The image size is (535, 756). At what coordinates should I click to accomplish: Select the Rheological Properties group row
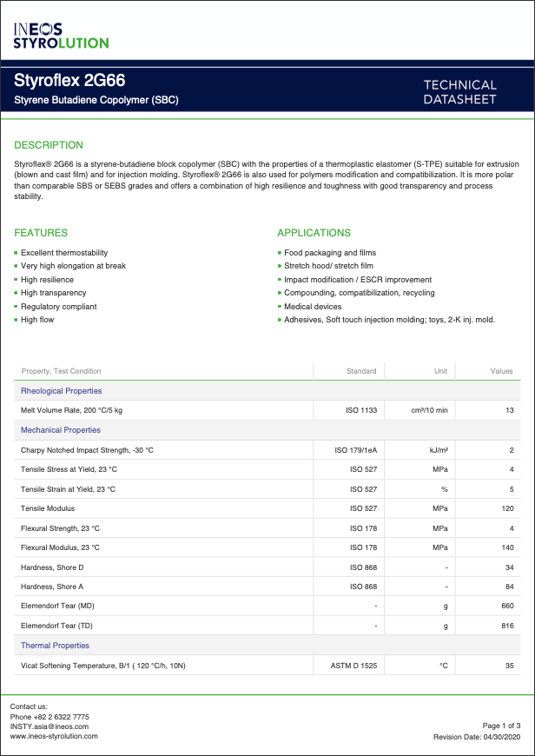61,391
